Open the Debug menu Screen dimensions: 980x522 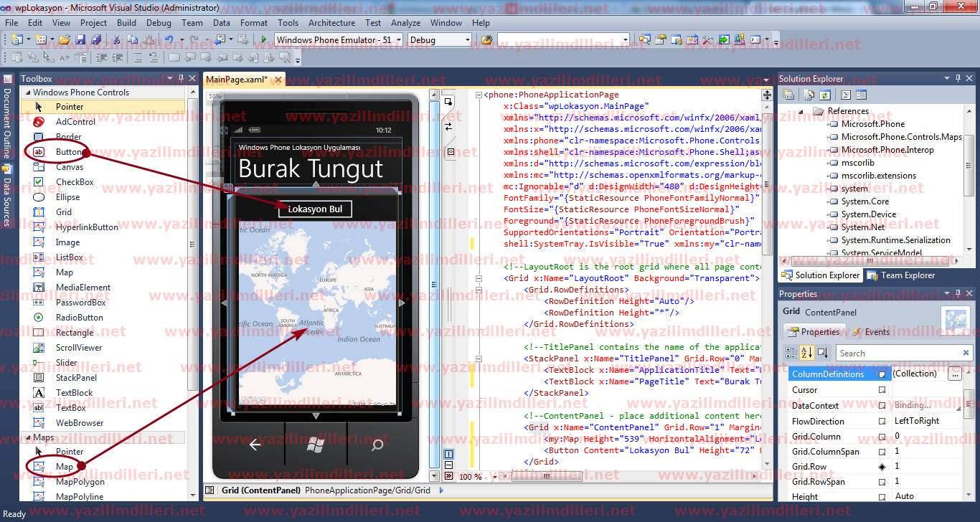(159, 23)
